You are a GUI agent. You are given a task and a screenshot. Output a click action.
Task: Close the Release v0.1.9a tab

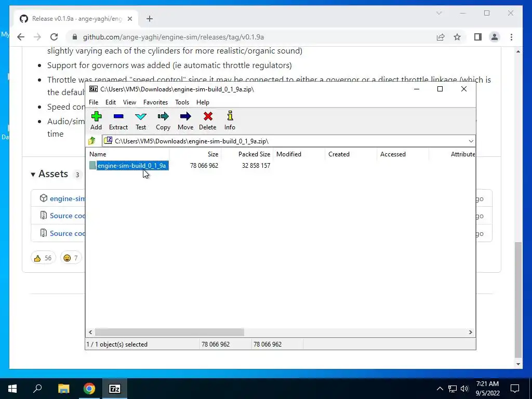click(129, 19)
